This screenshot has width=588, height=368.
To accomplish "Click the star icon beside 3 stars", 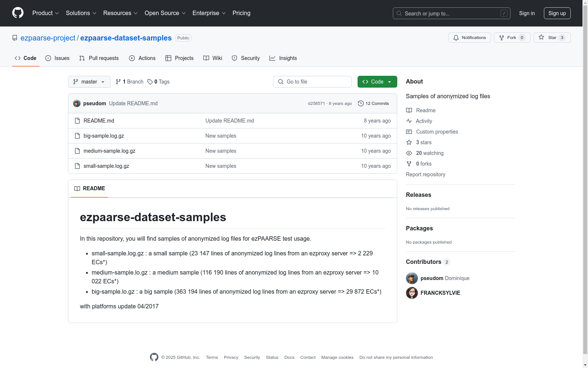I will point(409,142).
